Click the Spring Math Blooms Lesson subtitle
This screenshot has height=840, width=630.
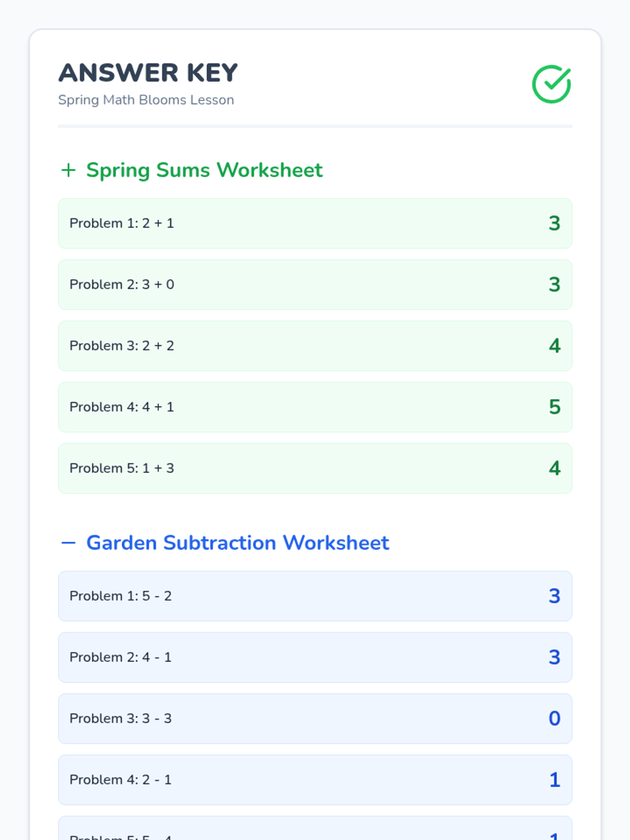click(x=146, y=100)
